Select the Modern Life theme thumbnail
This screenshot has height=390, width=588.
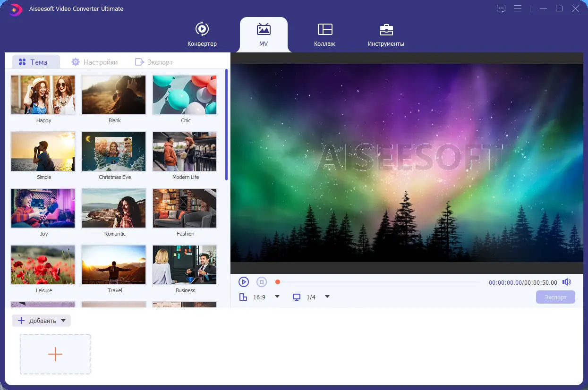coord(185,152)
